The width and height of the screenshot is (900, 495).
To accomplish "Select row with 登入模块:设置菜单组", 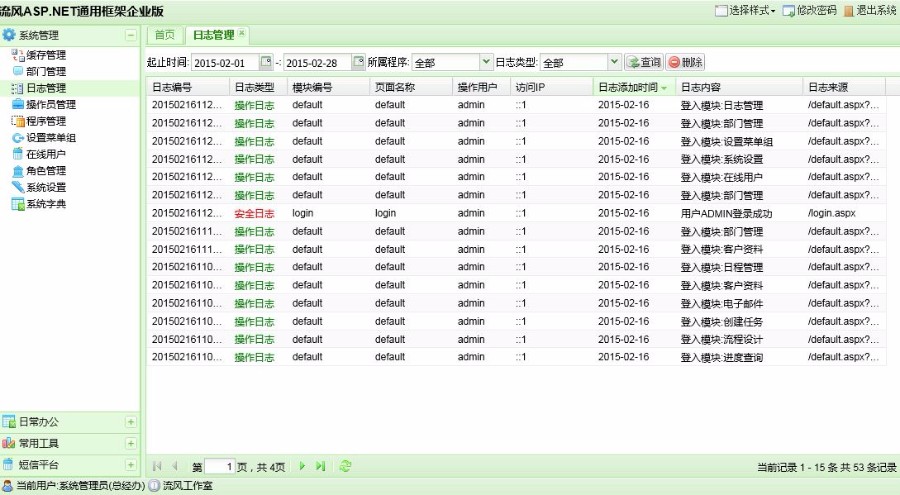I will [x=517, y=141].
